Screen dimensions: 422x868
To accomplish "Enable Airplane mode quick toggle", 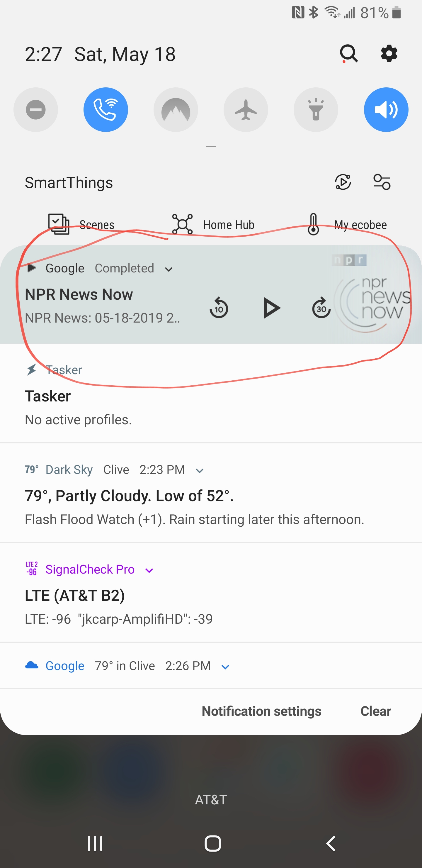I will (x=246, y=110).
